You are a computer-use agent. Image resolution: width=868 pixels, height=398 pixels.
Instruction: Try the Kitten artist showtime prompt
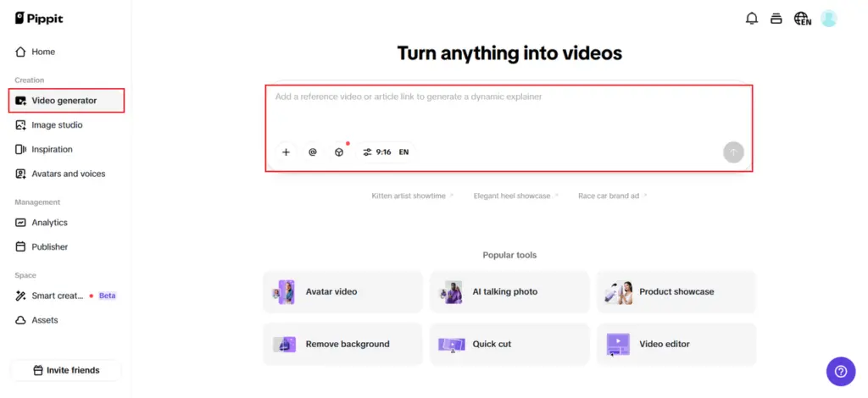[413, 196]
